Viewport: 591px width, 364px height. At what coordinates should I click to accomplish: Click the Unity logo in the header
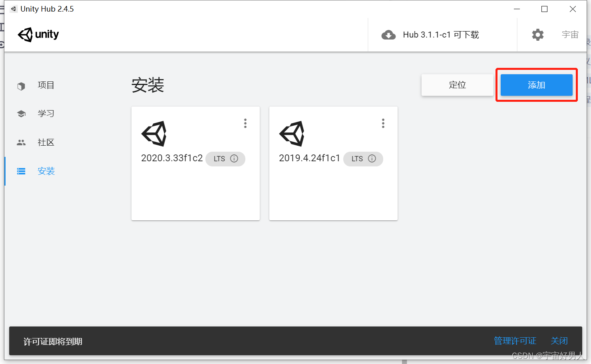point(38,35)
